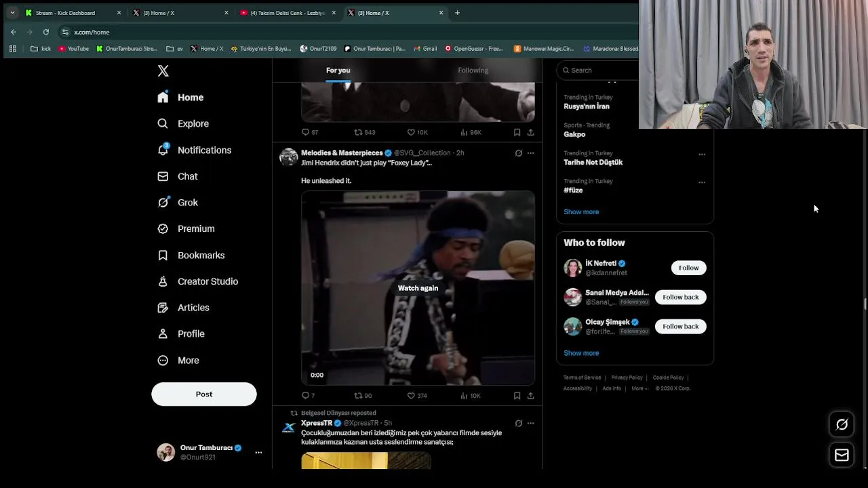Open trending topic Rusya'nın İran

click(x=587, y=106)
